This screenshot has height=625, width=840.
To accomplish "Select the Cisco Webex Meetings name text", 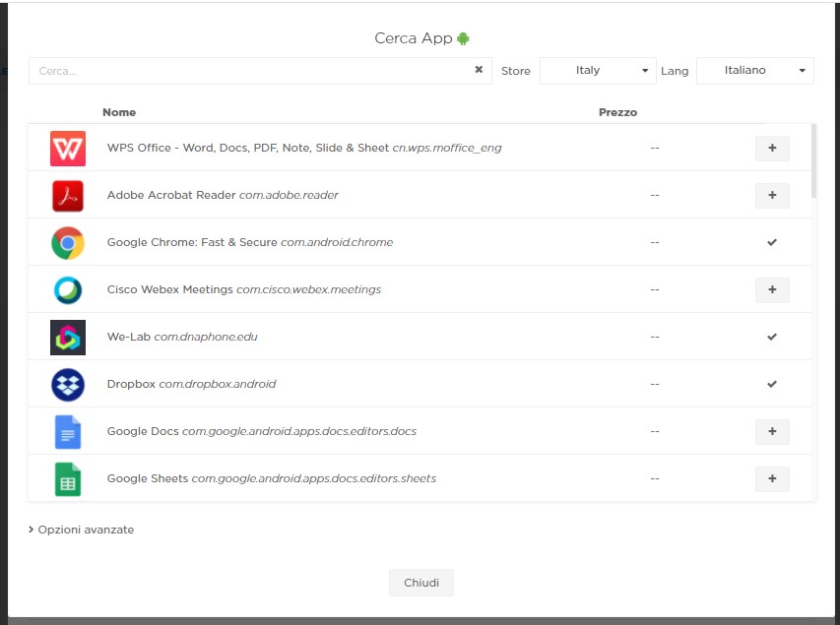I will (x=169, y=289).
